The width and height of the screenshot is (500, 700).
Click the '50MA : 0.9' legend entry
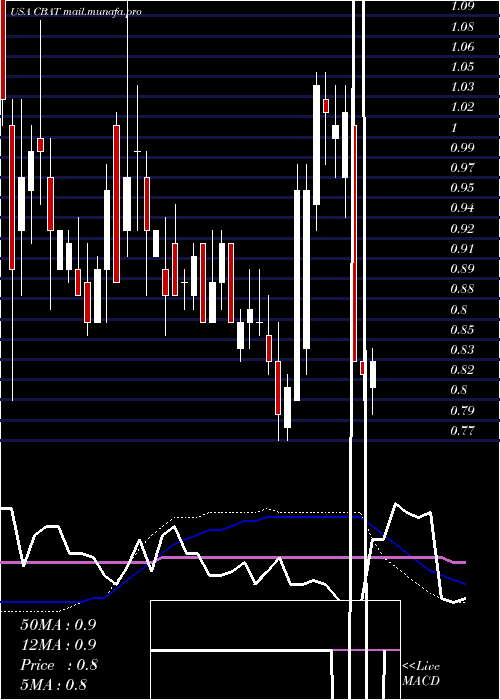[58, 625]
